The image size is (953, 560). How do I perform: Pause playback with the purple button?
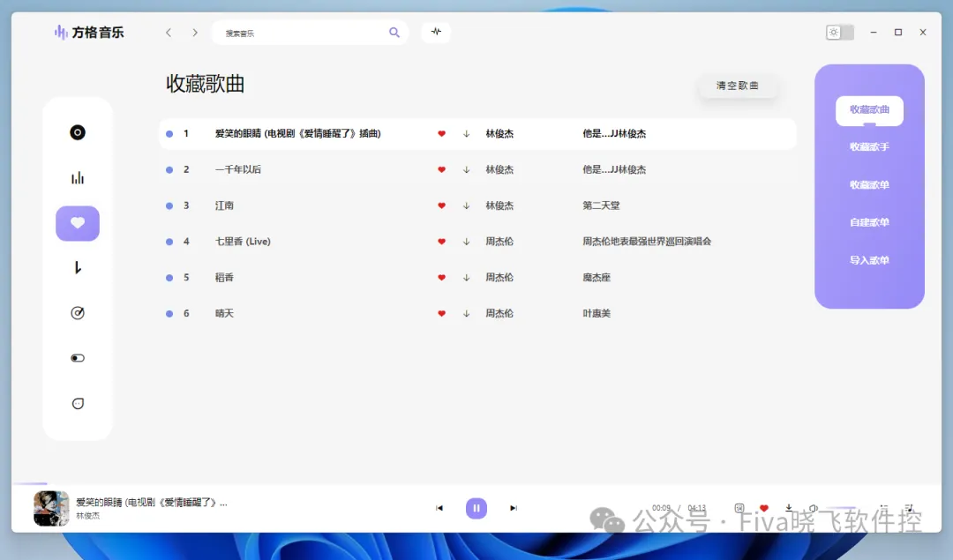[476, 508]
